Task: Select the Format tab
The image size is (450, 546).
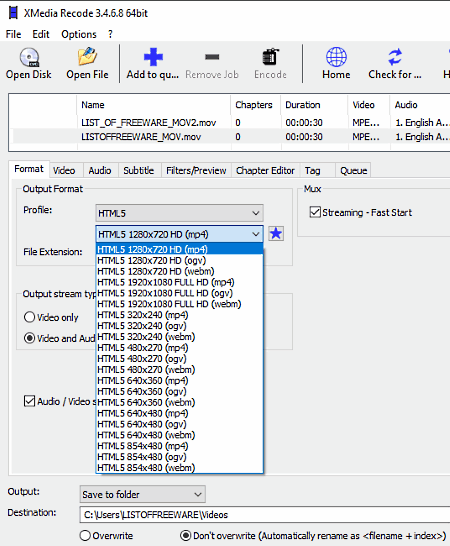Action: 29,169
